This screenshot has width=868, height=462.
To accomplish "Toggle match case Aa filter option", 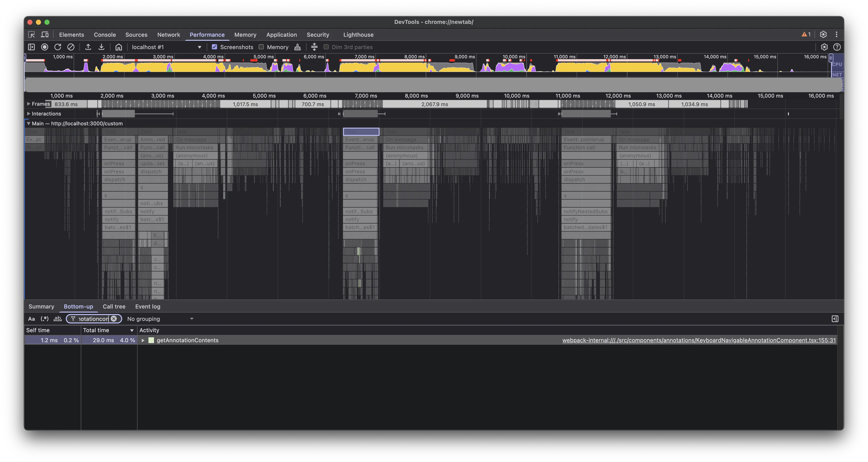I will [31, 319].
